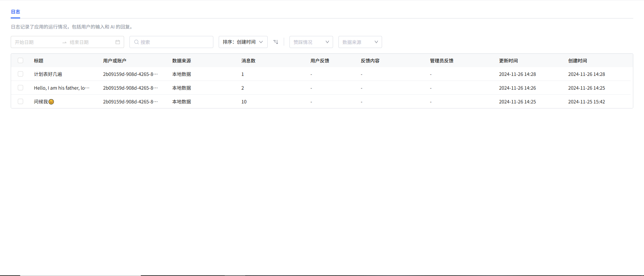Click the search magnifier icon

click(137, 42)
